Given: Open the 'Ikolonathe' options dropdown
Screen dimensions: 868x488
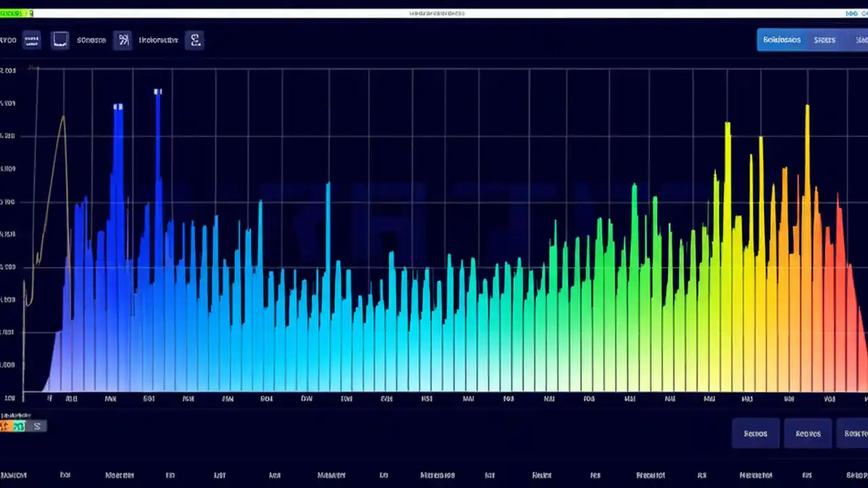Looking at the screenshot, I should pyautogui.click(x=158, y=39).
